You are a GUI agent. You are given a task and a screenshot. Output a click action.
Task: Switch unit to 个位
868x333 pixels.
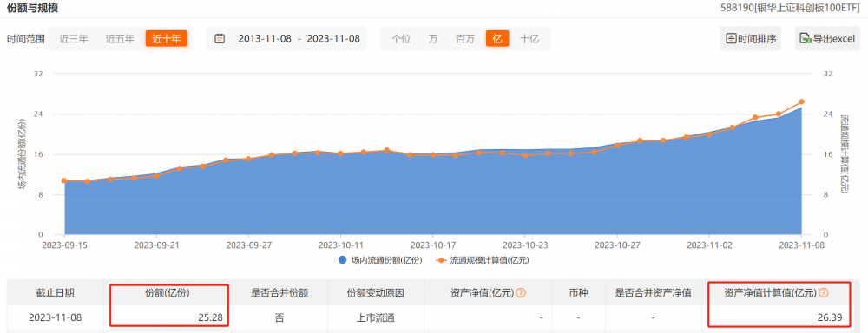click(401, 39)
